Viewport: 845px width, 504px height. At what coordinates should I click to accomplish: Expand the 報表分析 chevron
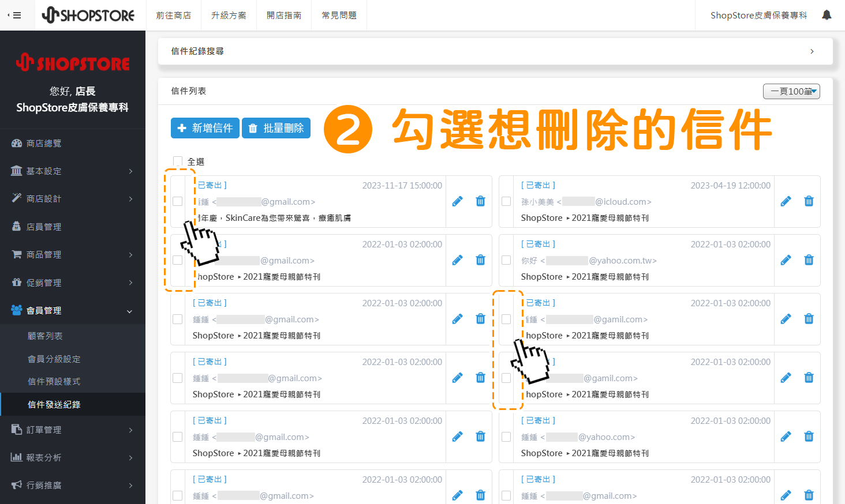(130, 458)
